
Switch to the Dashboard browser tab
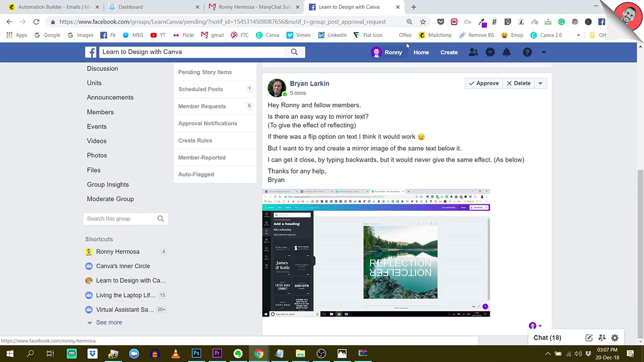(x=131, y=7)
